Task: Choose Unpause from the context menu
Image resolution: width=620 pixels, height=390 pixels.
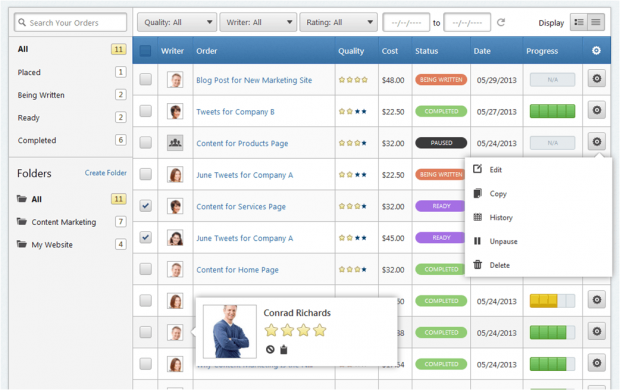Action: (x=503, y=241)
